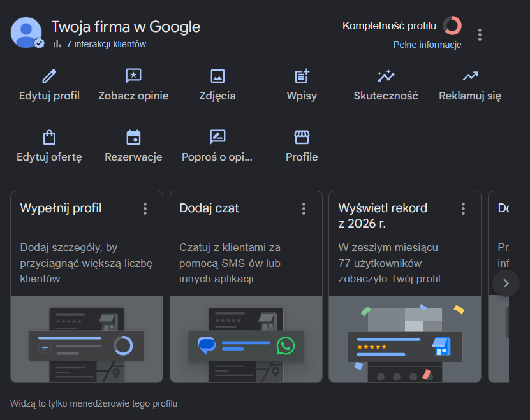The image size is (530, 420).
Task: Click Edytuj profil label
Action: tap(49, 96)
